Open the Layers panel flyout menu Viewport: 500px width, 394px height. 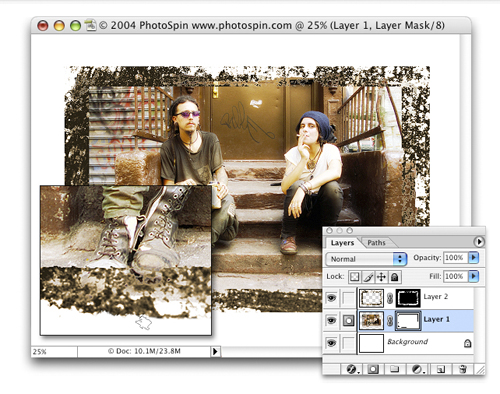[x=479, y=242]
